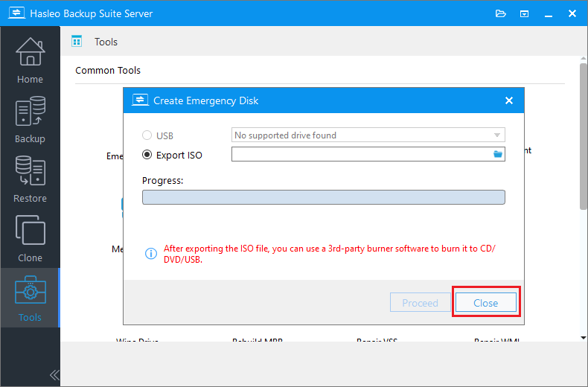
Task: Click the Progress bar in dialog
Action: [x=323, y=197]
